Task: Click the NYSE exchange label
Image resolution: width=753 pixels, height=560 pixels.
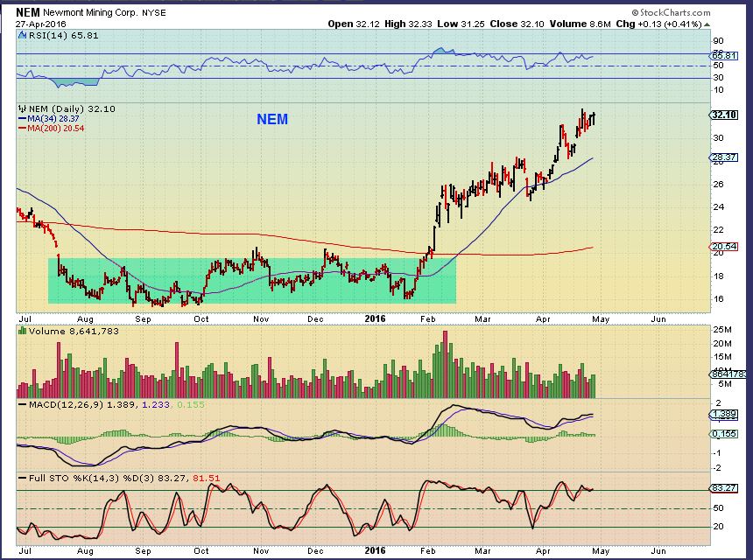Action: (154, 13)
